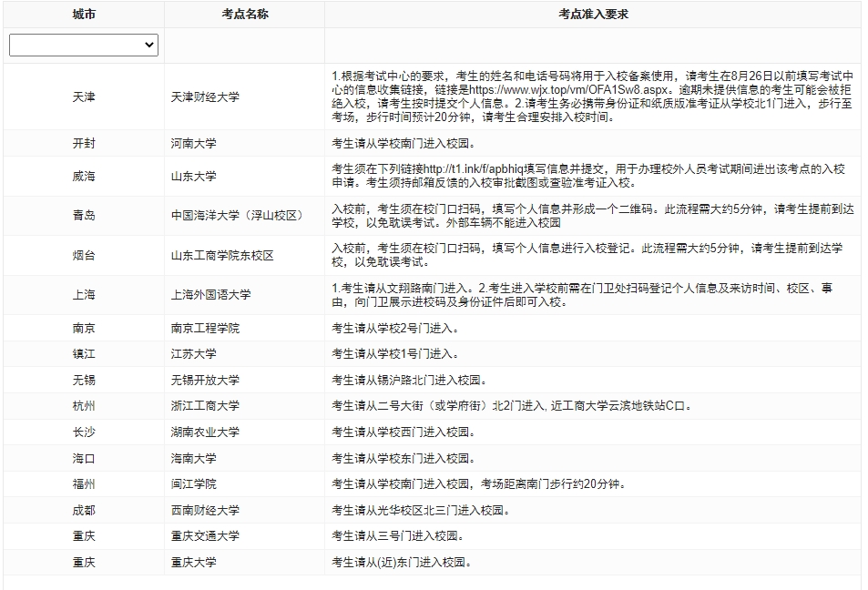Click the 镇江 city cell
This screenshot has height=590, width=868.
point(84,354)
